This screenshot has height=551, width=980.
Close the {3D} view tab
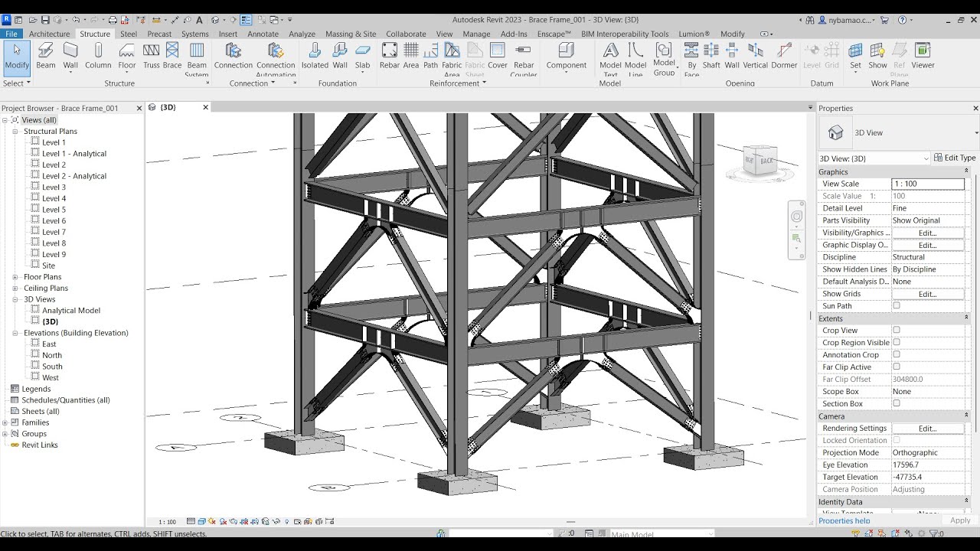point(205,107)
